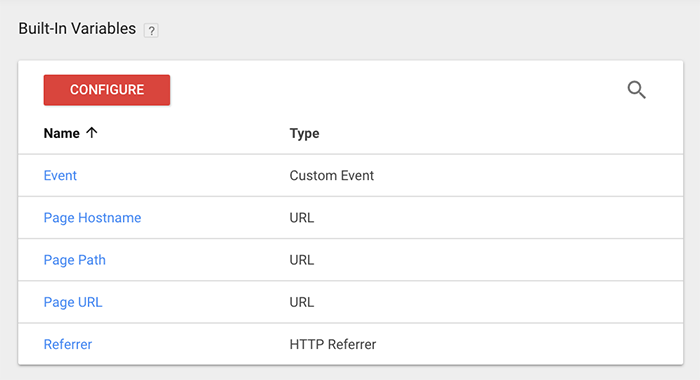The image size is (700, 380).
Task: Open the Page Path variable
Action: [75, 260]
